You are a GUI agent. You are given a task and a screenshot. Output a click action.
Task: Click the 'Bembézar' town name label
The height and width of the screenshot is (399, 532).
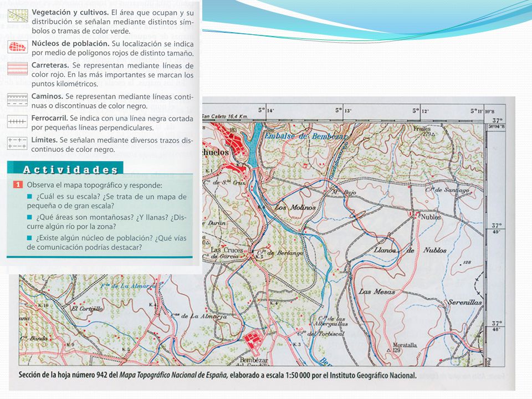254,360
